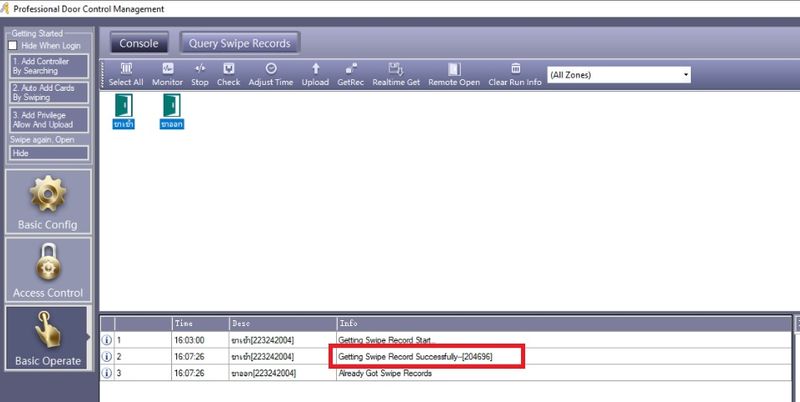
Task: Start monitoring with the Monitor icon
Action: point(167,69)
